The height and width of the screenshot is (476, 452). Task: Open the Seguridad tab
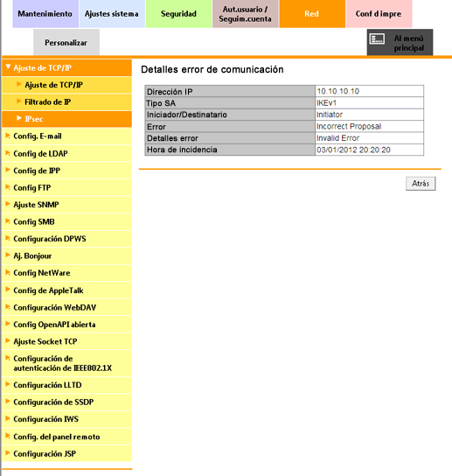(x=178, y=14)
